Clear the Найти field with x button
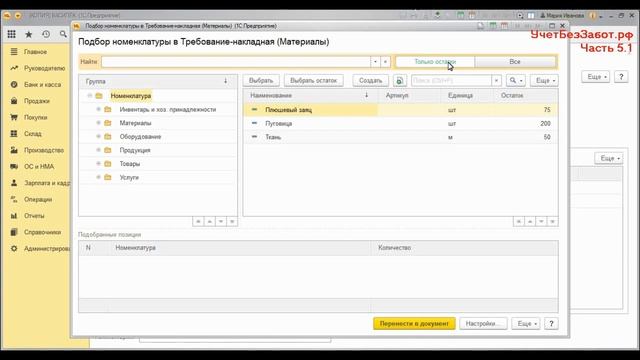Screen dimensions: 640x360 click(x=385, y=62)
